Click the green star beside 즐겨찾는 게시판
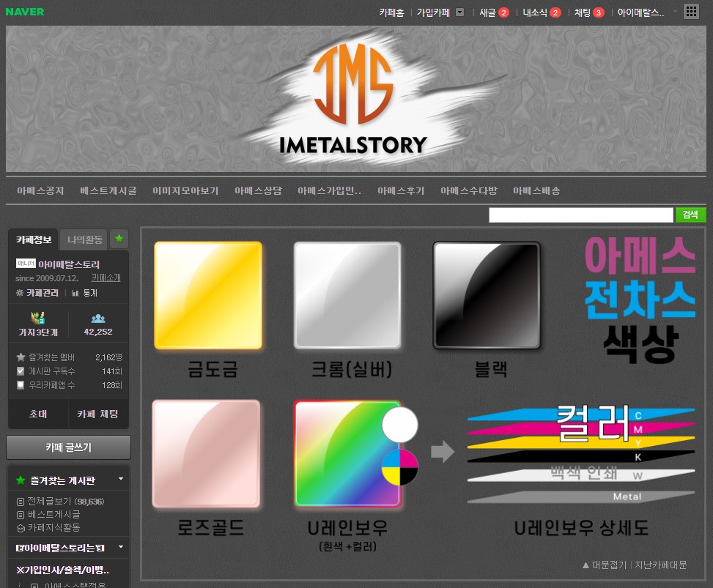 tap(21, 480)
